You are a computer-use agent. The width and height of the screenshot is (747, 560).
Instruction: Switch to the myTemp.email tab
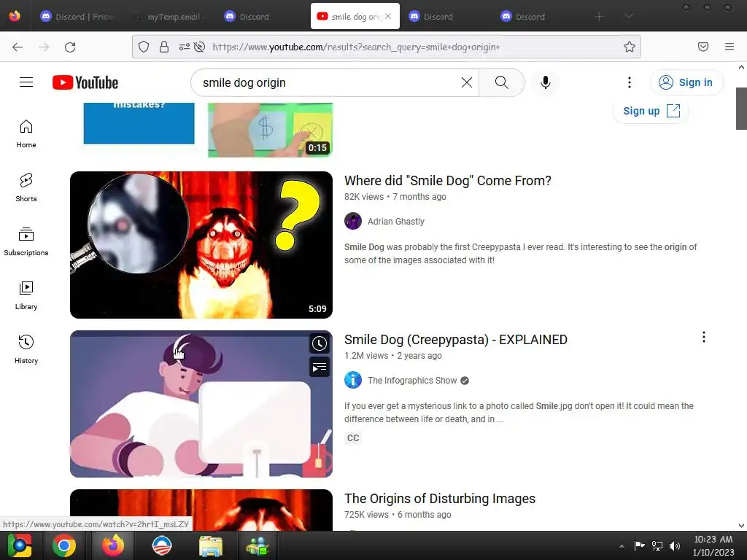(169, 17)
